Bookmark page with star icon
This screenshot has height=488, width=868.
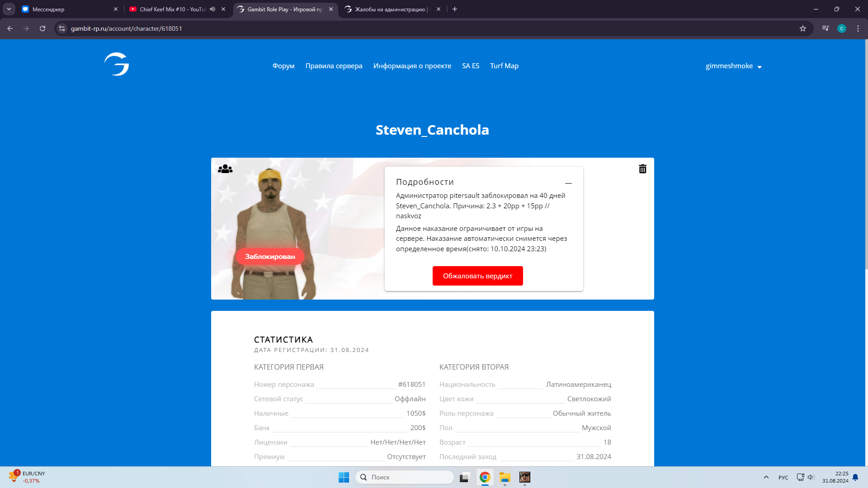point(803,28)
